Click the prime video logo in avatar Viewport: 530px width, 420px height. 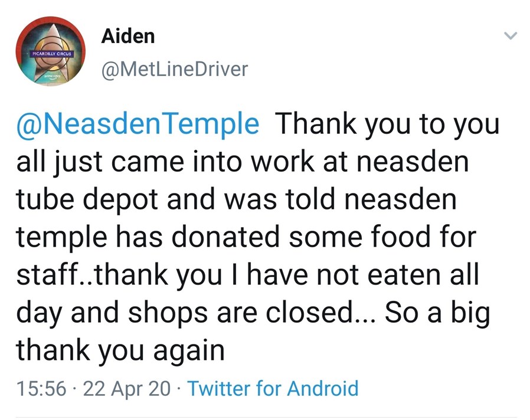(x=51, y=78)
